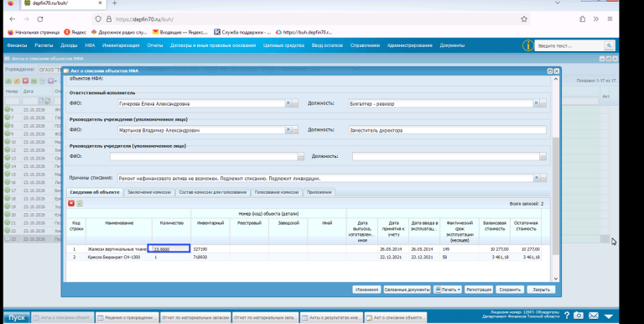644x324 pixels.
Task: Open the Договоры и иные правовые основания menu
Action: 213,45
